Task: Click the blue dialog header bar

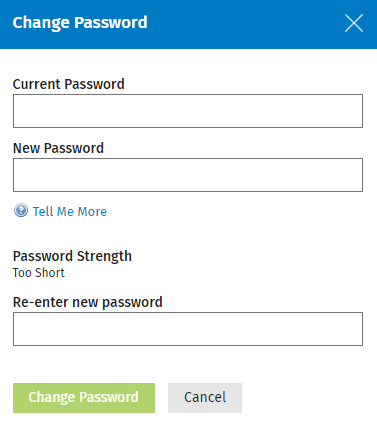Action: coord(188,24)
